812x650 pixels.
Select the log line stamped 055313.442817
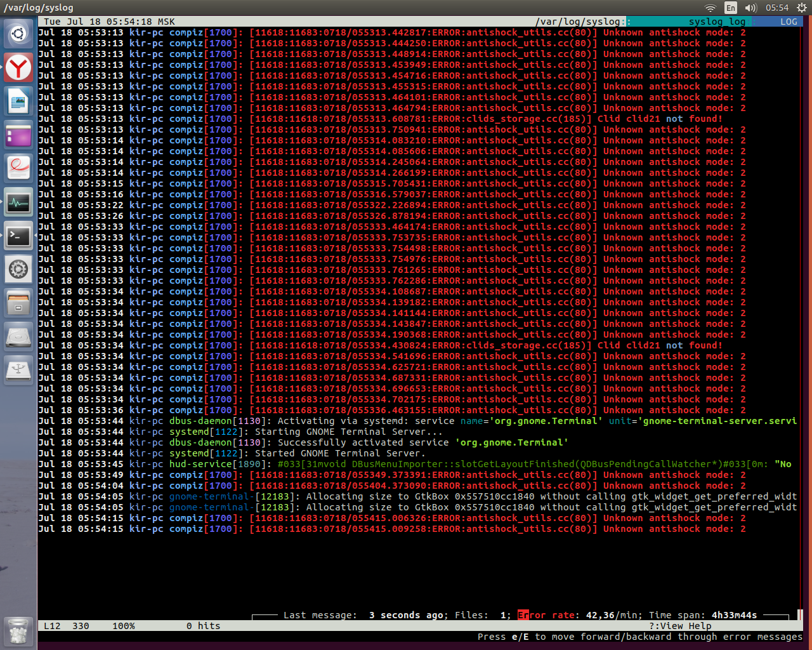click(x=392, y=32)
